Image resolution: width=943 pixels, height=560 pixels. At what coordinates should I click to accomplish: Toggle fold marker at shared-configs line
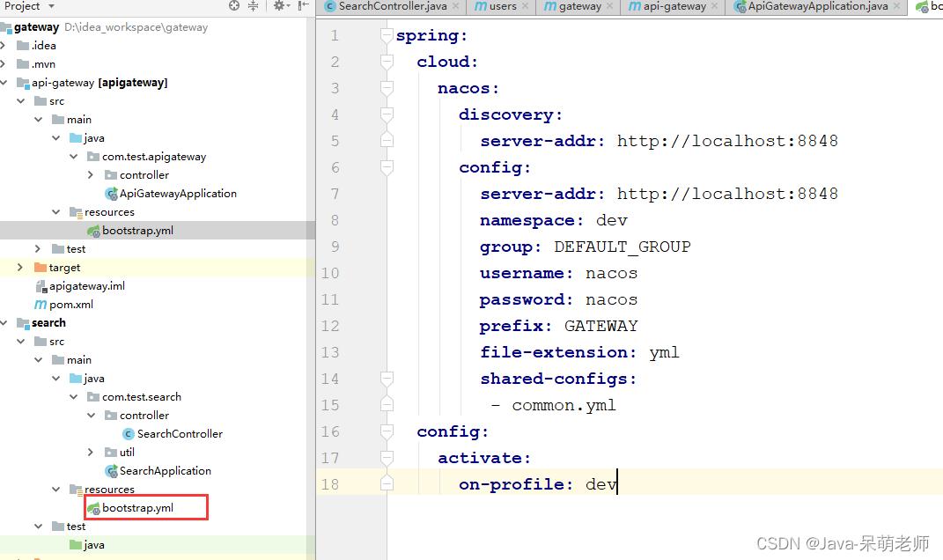tap(386, 379)
